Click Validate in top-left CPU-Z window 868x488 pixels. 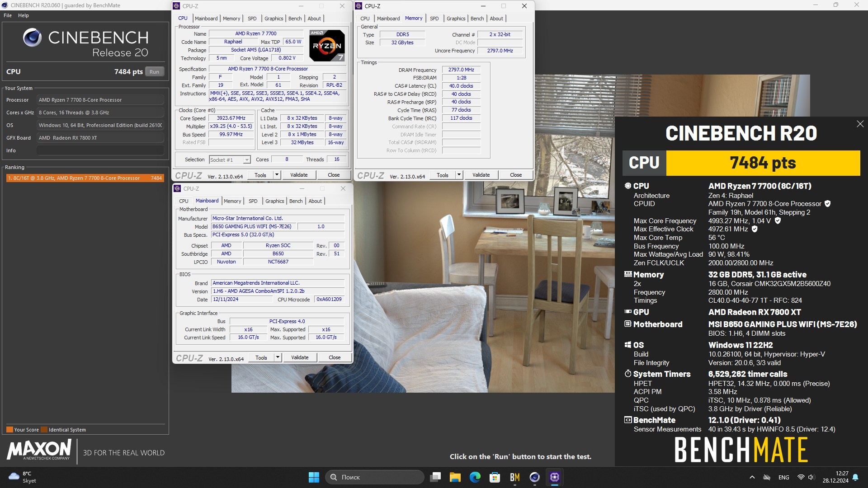click(299, 175)
